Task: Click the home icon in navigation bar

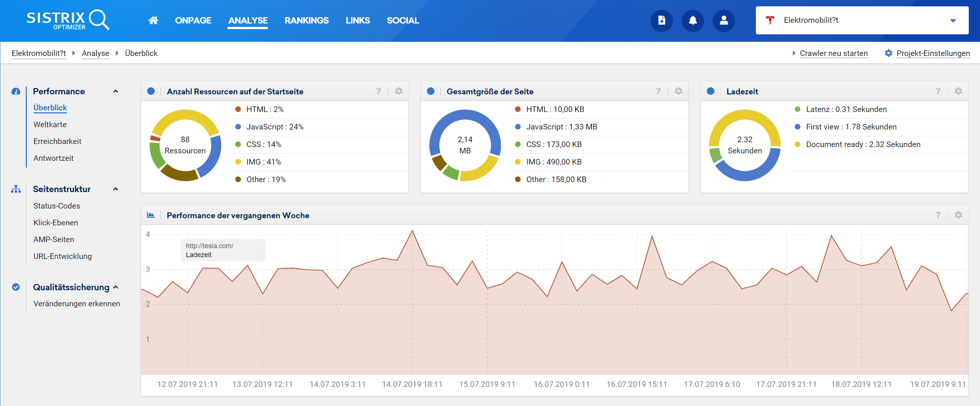Action: [153, 21]
